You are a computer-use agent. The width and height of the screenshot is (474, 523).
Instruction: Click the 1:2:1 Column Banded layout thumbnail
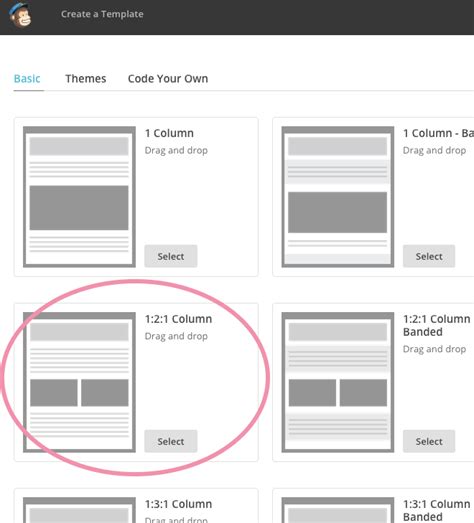pos(338,382)
